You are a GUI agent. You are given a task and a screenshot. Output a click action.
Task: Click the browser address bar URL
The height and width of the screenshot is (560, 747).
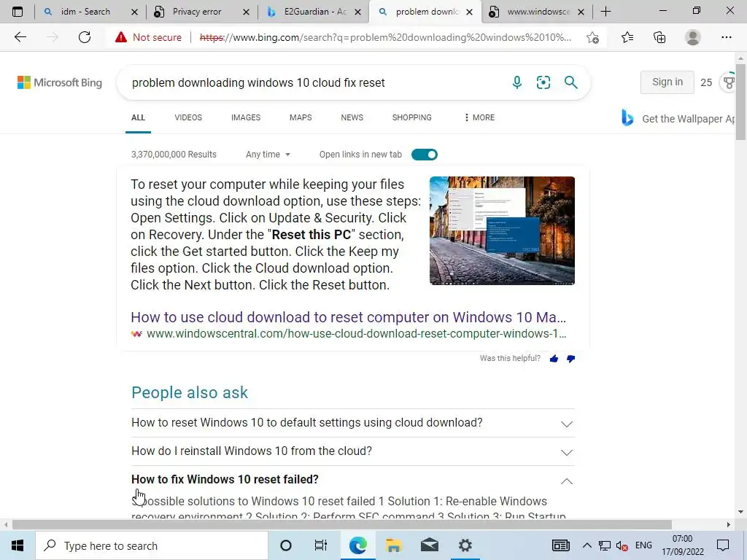[x=385, y=37]
